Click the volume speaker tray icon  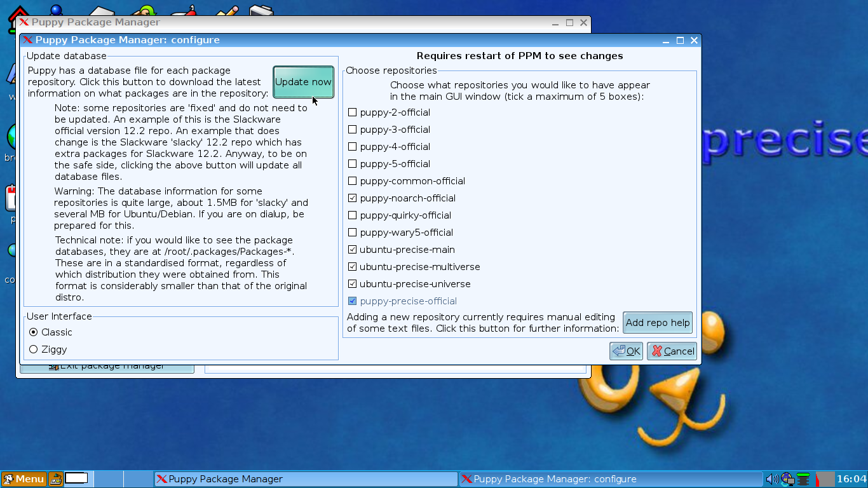tap(772, 479)
